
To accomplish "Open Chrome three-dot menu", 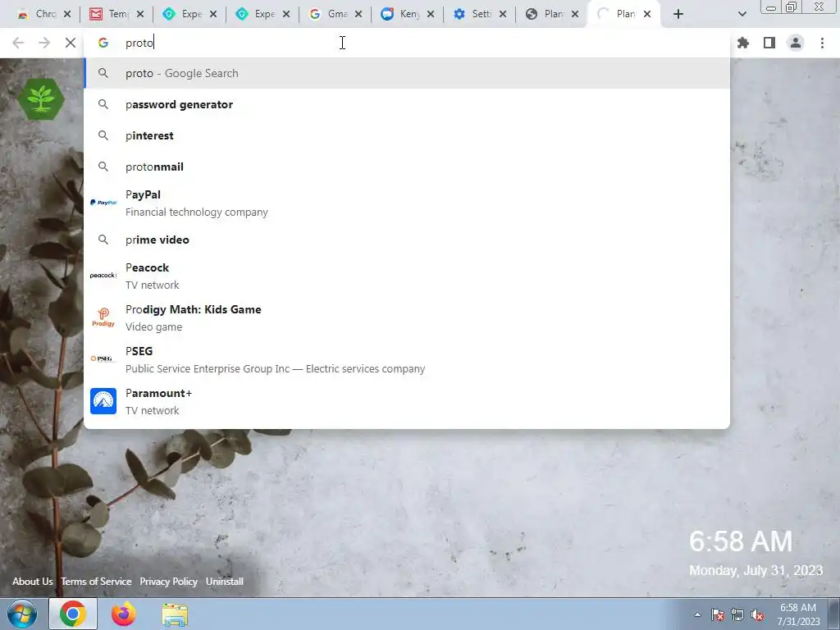I will pos(822,43).
